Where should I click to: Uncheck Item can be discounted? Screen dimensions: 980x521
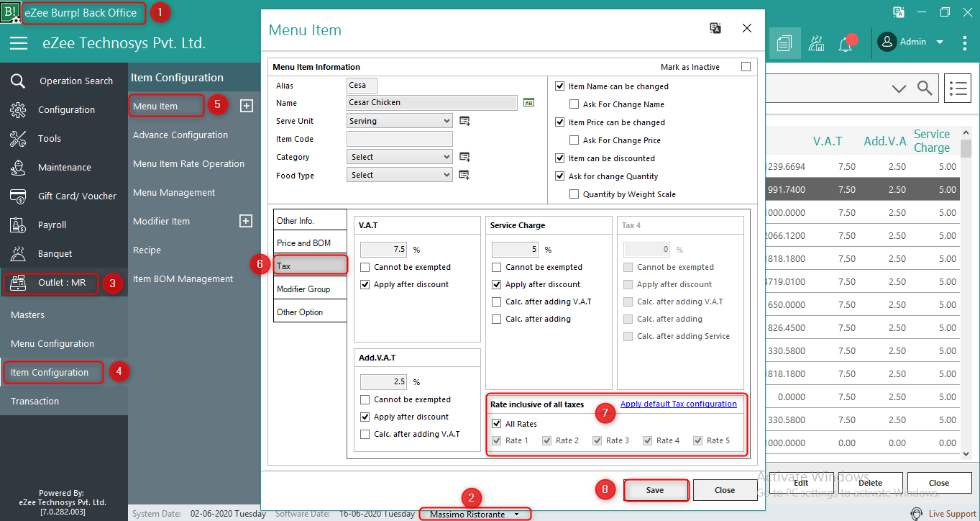[560, 158]
